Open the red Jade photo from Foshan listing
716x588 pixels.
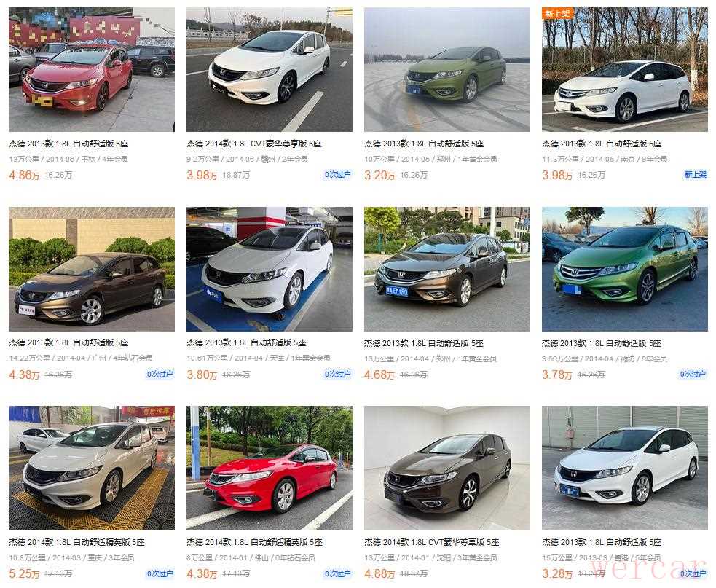pyautogui.click(x=270, y=469)
